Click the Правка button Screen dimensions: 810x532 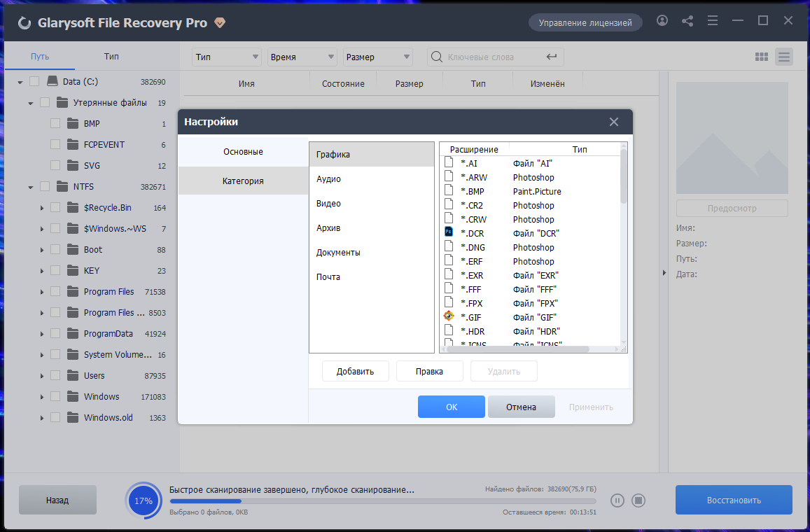coord(429,372)
